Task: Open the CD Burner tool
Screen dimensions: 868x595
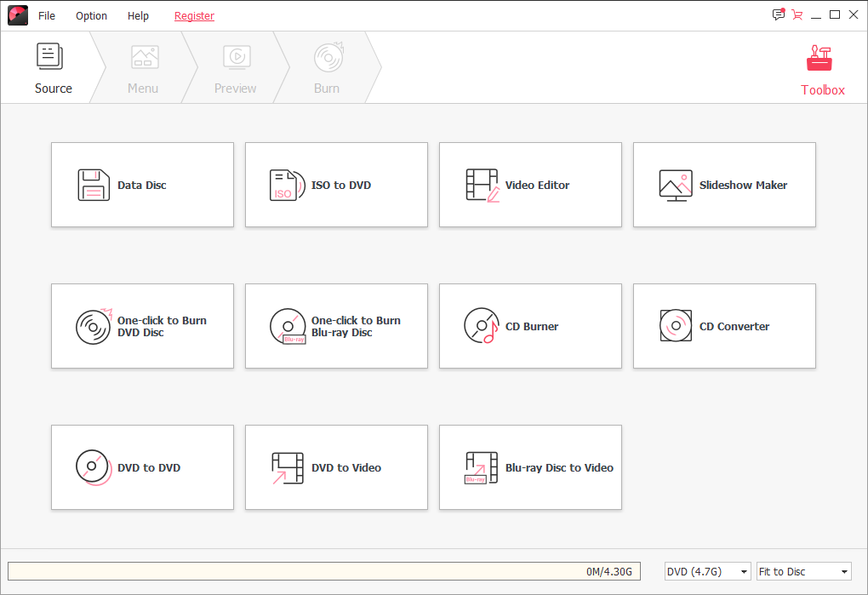Action: tap(530, 326)
